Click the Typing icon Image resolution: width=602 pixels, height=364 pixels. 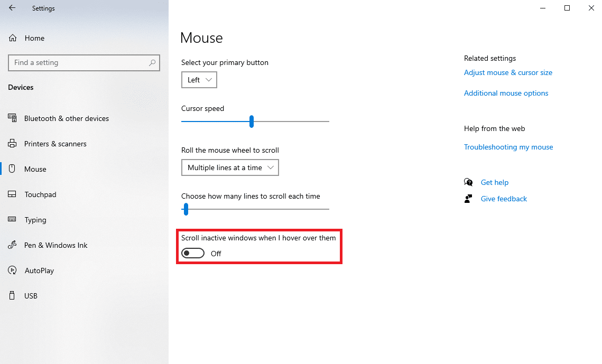point(12,219)
